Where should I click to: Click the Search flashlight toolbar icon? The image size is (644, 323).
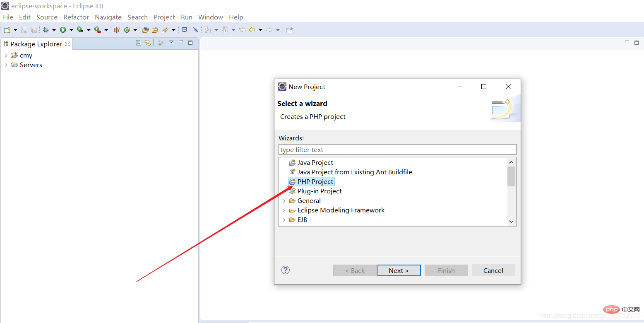(165, 30)
